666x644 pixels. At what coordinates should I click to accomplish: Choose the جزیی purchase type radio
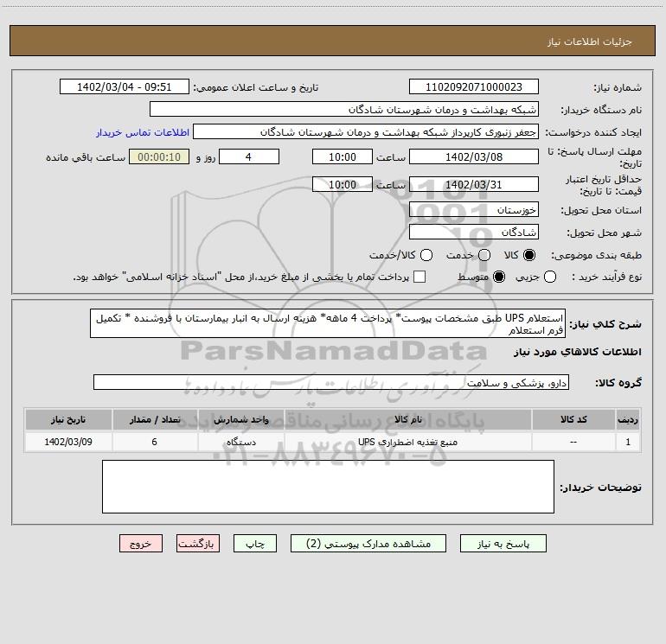click(549, 277)
